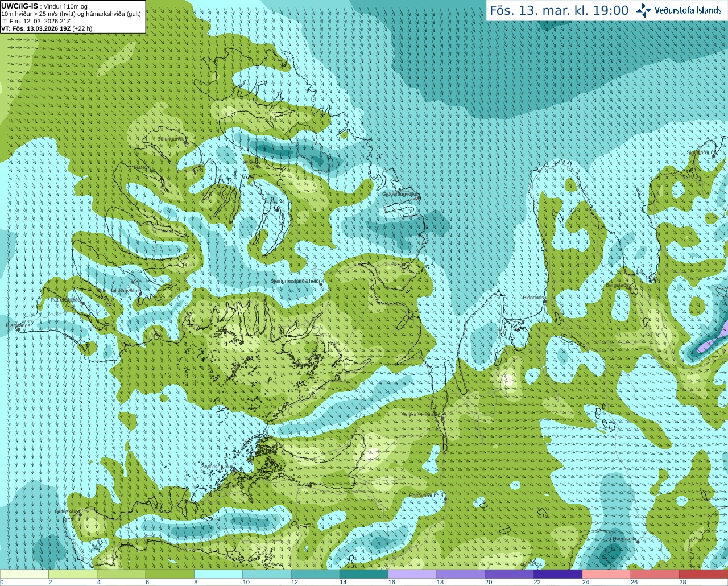Click the 16–18 m/s lavender legend swatch
Viewport: 728px width, 586px height.
pos(412,574)
